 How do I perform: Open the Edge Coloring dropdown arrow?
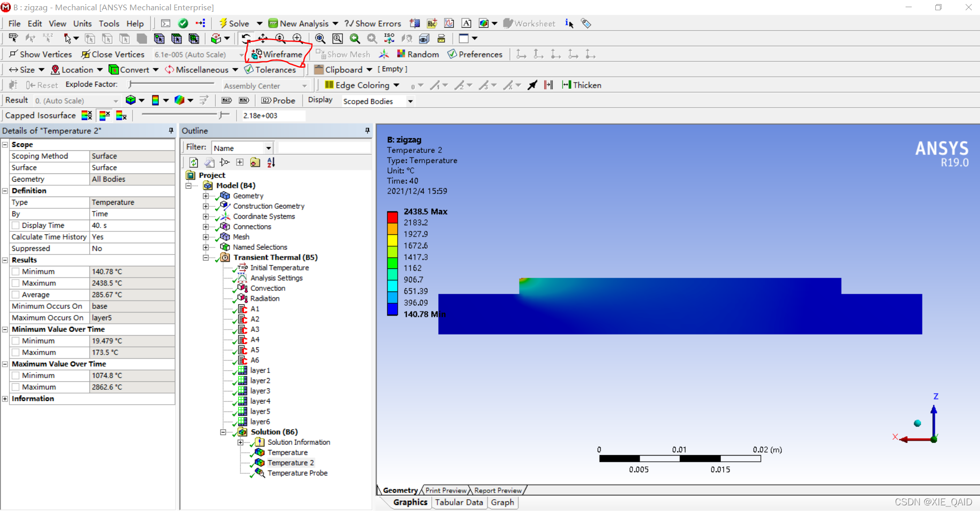(x=397, y=85)
